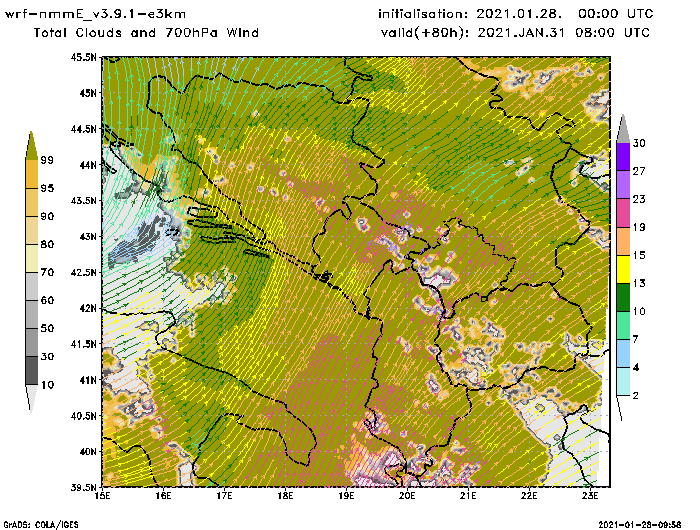Click the GrADS: COLA/IGES credit

click(x=41, y=525)
